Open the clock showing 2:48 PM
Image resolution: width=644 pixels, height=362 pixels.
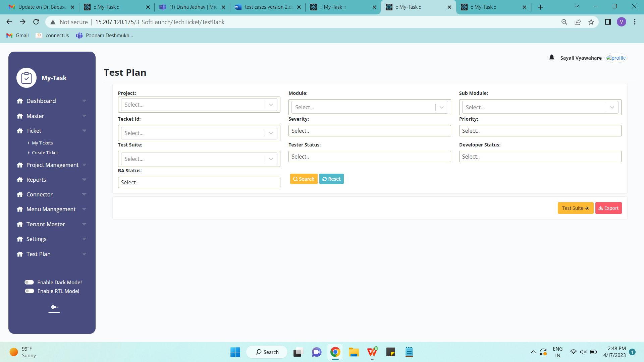614,352
